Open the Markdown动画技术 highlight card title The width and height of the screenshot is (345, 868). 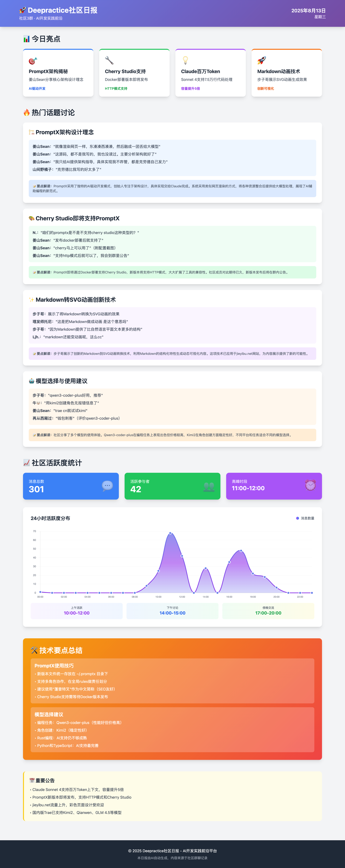(279, 71)
